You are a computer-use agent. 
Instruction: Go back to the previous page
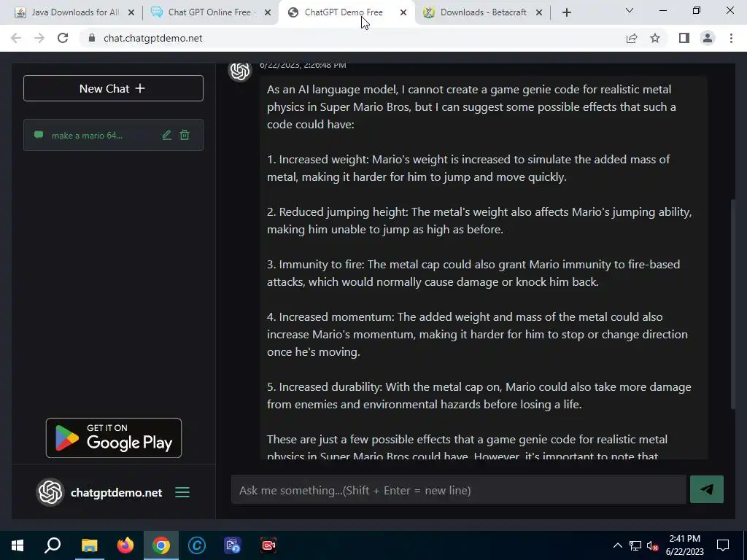click(16, 38)
